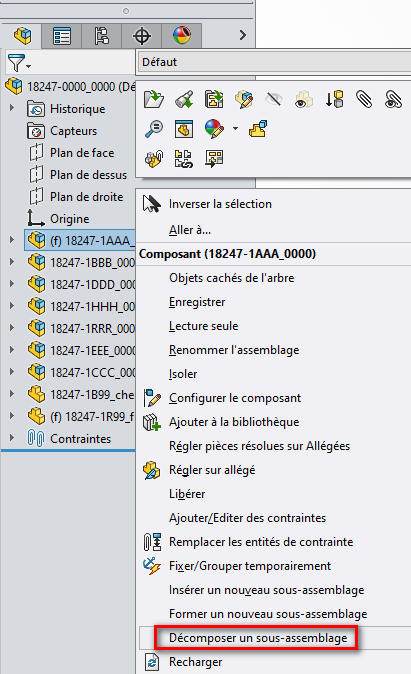Toggle the component transparency icon

[x=304, y=99]
